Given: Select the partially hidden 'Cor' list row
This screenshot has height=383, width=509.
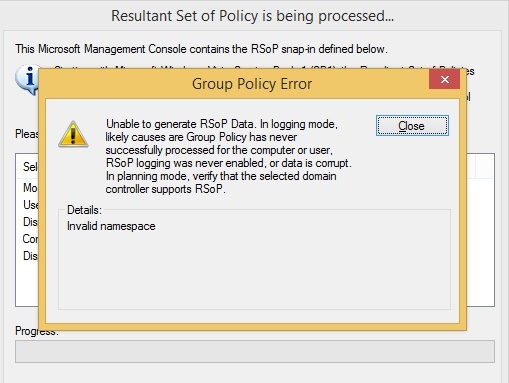Looking at the screenshot, I should (x=30, y=239).
